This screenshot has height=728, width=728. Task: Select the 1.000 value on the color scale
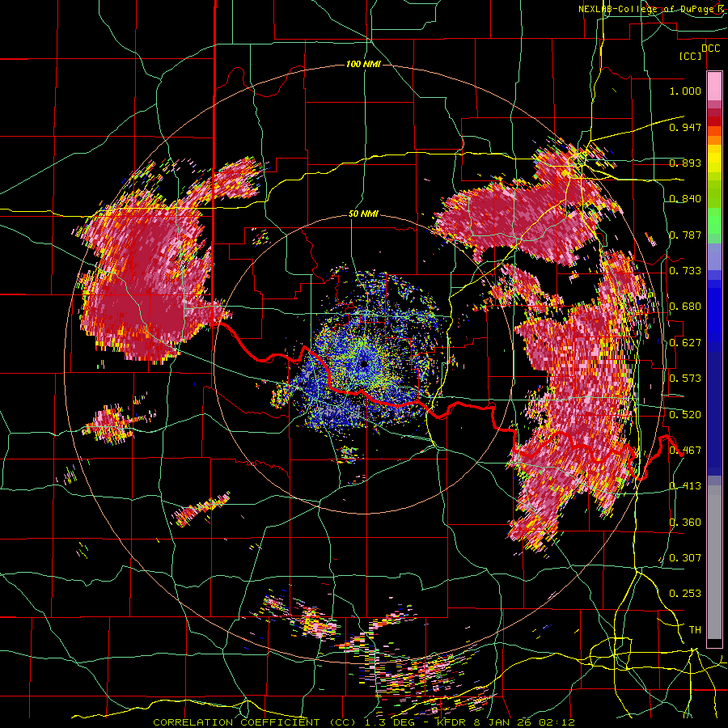click(685, 91)
